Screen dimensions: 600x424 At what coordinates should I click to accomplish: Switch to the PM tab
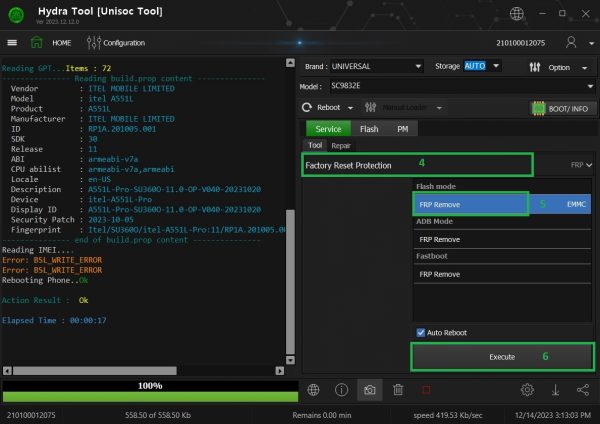403,129
